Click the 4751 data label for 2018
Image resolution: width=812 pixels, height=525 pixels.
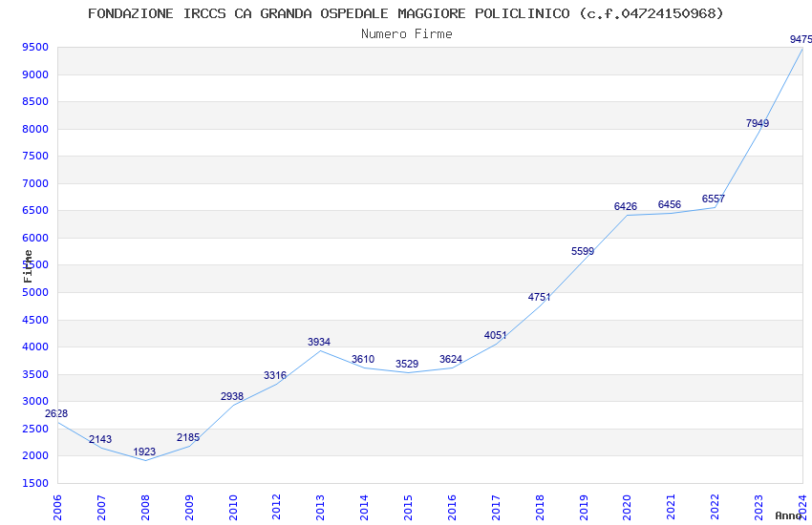pos(539,297)
